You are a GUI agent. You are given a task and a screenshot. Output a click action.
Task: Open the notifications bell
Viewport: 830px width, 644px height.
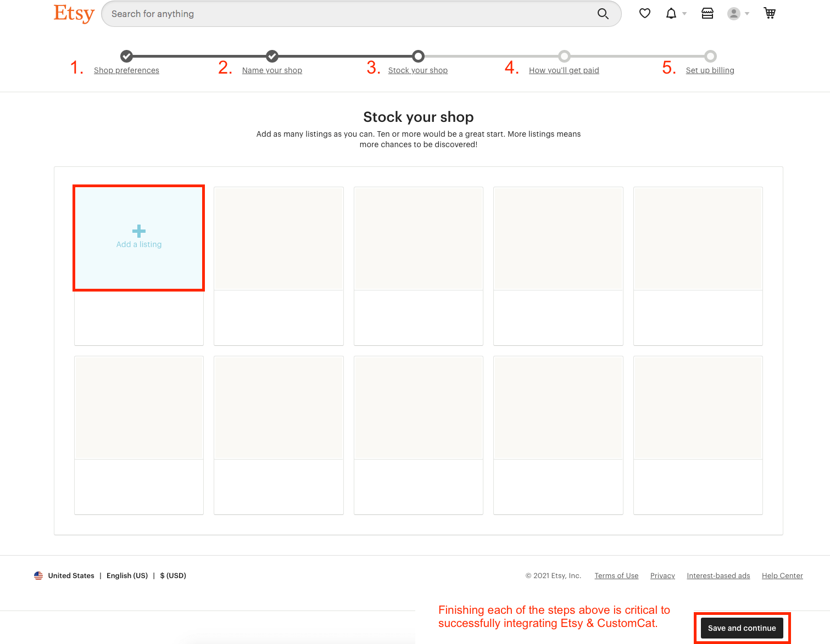(x=671, y=13)
